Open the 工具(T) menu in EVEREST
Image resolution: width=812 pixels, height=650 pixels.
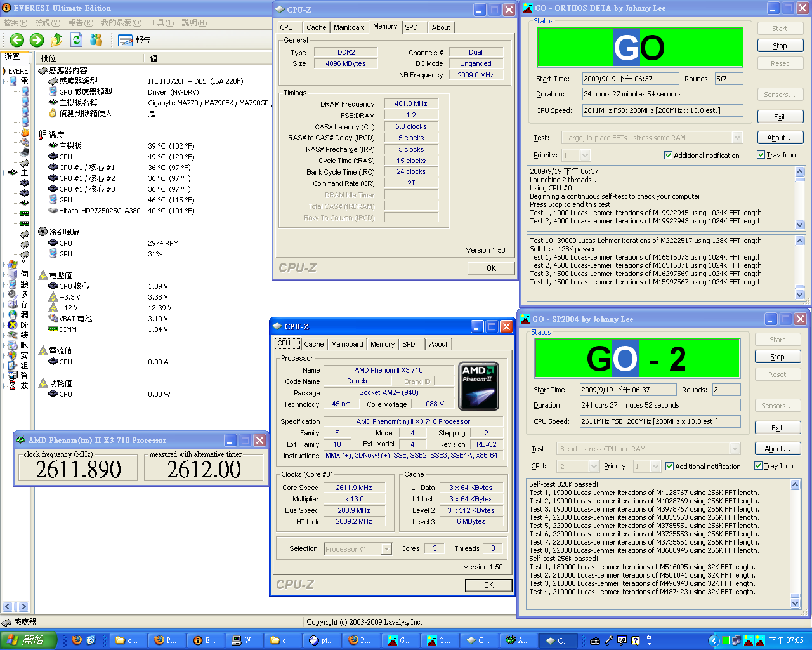(x=162, y=23)
